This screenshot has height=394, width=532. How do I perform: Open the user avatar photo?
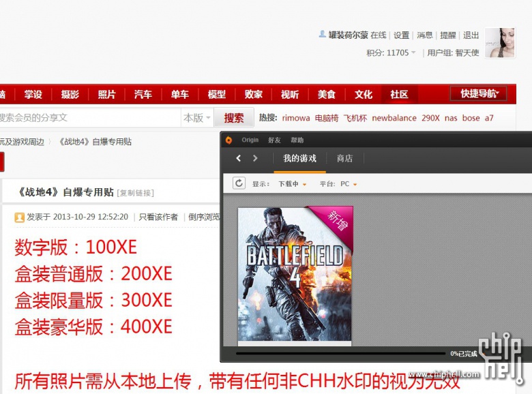point(500,43)
